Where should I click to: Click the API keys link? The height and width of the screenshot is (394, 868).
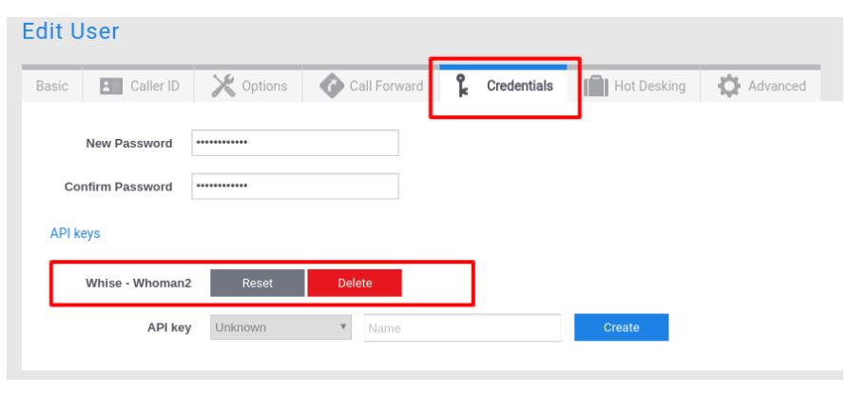[75, 233]
